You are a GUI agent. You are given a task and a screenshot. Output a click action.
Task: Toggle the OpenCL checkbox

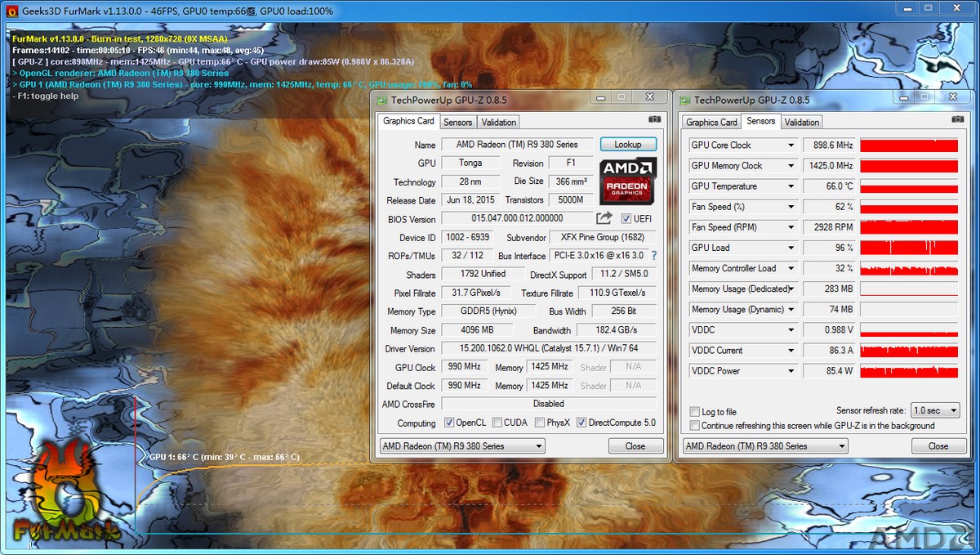coord(449,423)
